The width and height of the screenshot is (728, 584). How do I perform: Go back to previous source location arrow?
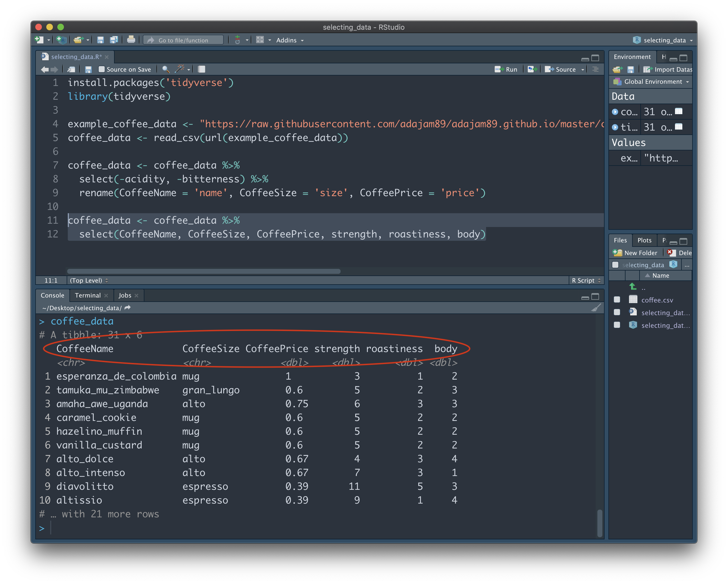(x=44, y=69)
